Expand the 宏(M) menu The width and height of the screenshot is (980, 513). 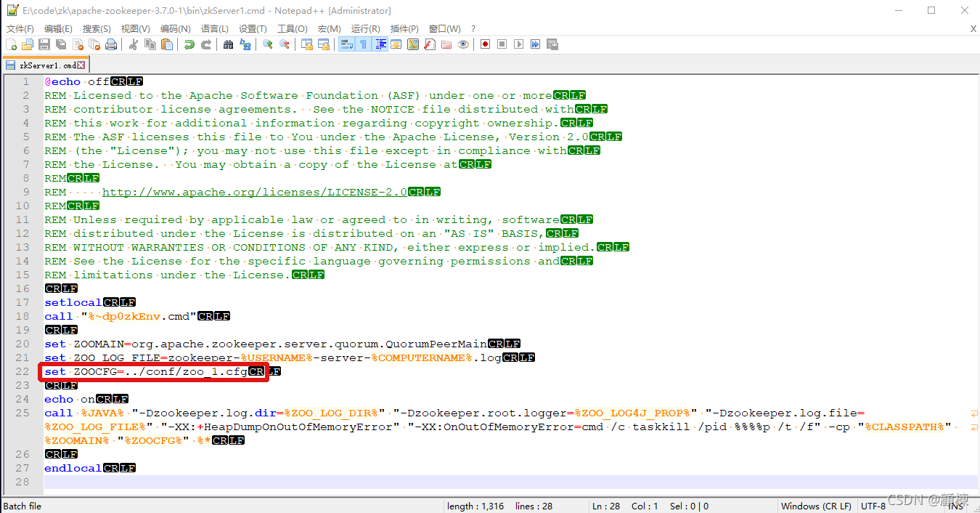pyautogui.click(x=329, y=28)
